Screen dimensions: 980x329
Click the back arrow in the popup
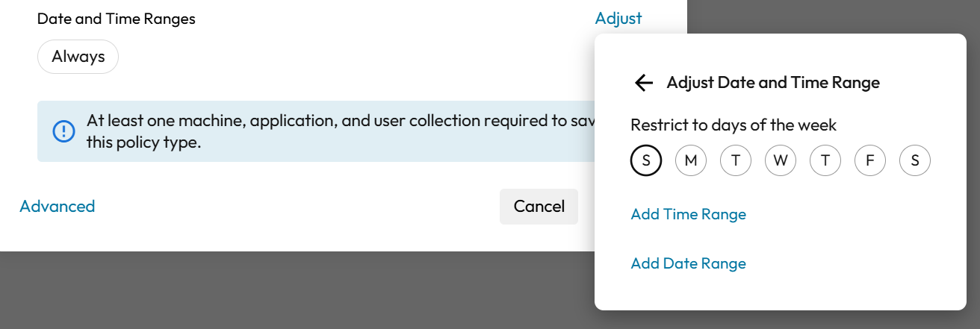click(x=643, y=83)
